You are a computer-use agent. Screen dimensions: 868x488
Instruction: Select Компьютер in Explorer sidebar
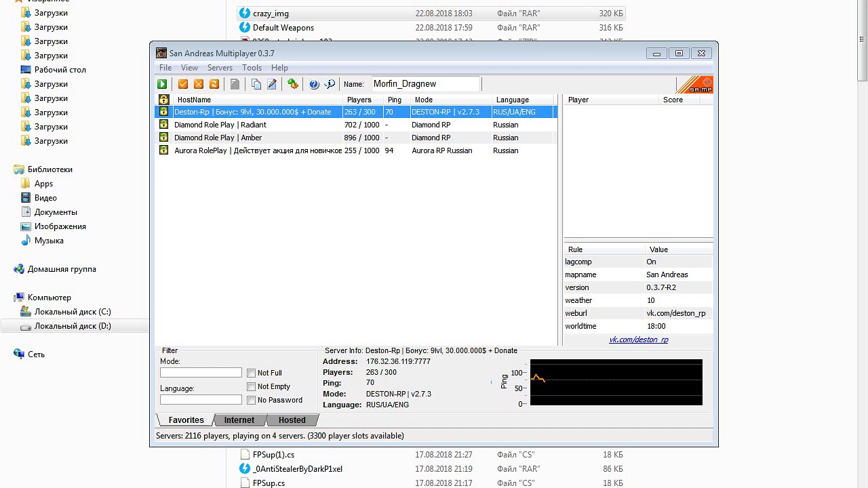click(49, 298)
